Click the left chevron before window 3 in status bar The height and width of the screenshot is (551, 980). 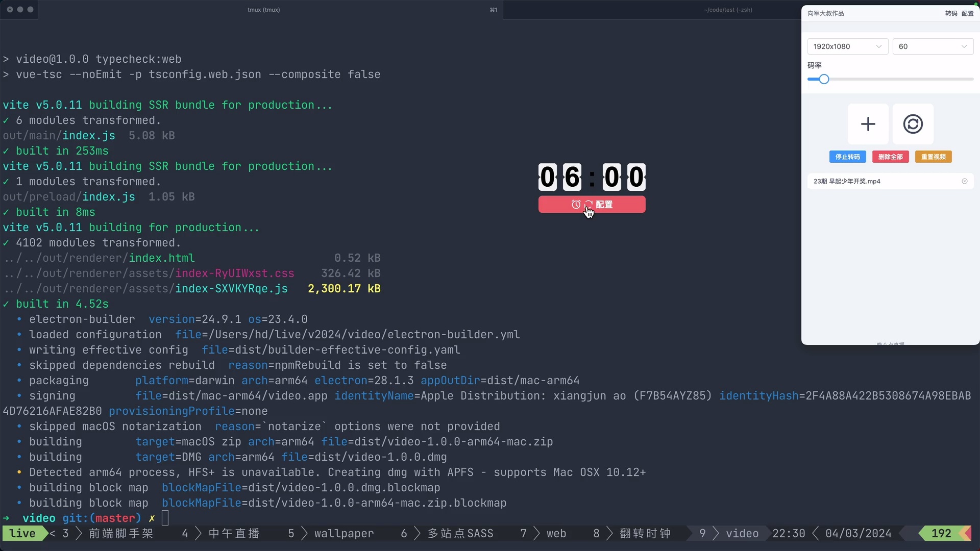[53, 533]
